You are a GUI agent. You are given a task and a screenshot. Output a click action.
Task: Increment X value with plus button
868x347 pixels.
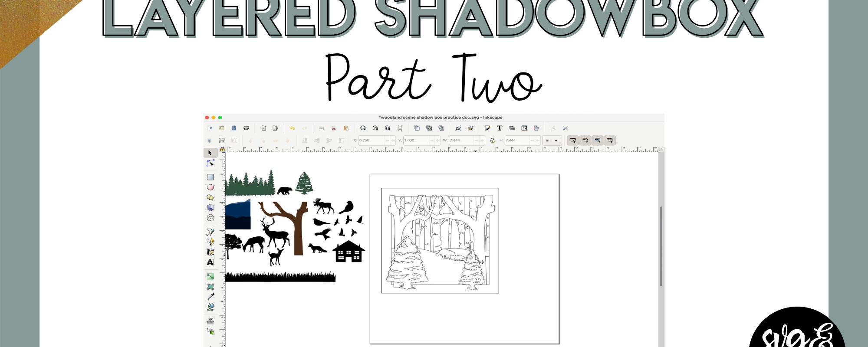(x=393, y=140)
